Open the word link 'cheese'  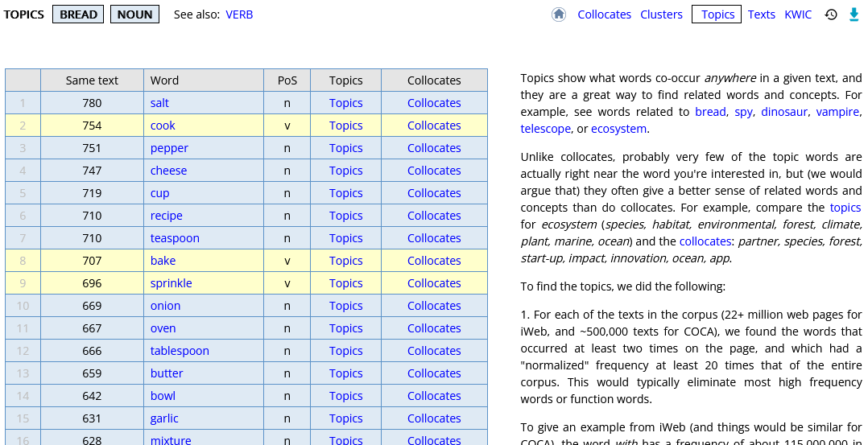click(x=168, y=171)
